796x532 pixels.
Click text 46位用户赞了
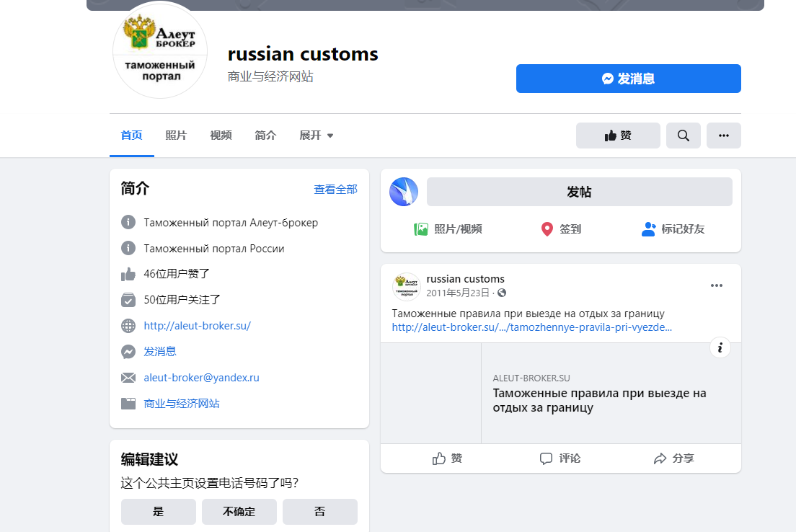pyautogui.click(x=177, y=274)
